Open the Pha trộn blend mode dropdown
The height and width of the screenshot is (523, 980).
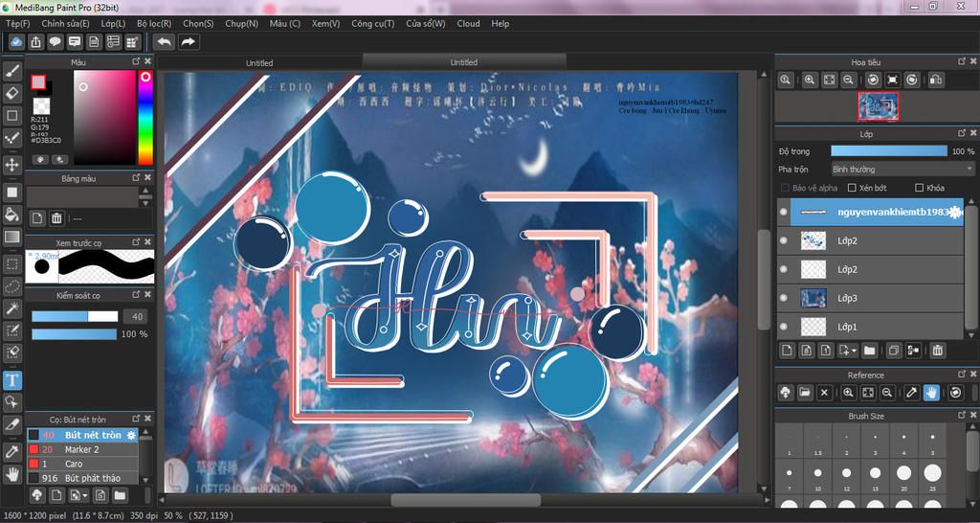pos(902,170)
